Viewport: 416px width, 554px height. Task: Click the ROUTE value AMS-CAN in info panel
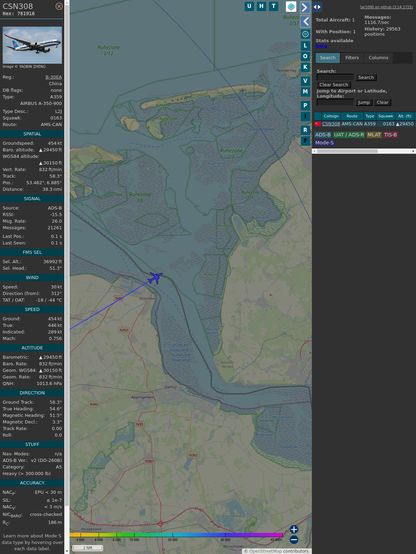[x=51, y=125]
